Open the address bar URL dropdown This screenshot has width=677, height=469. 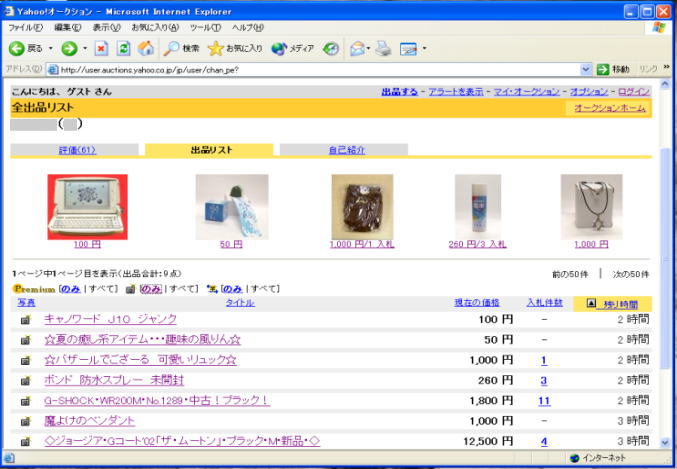pyautogui.click(x=585, y=70)
